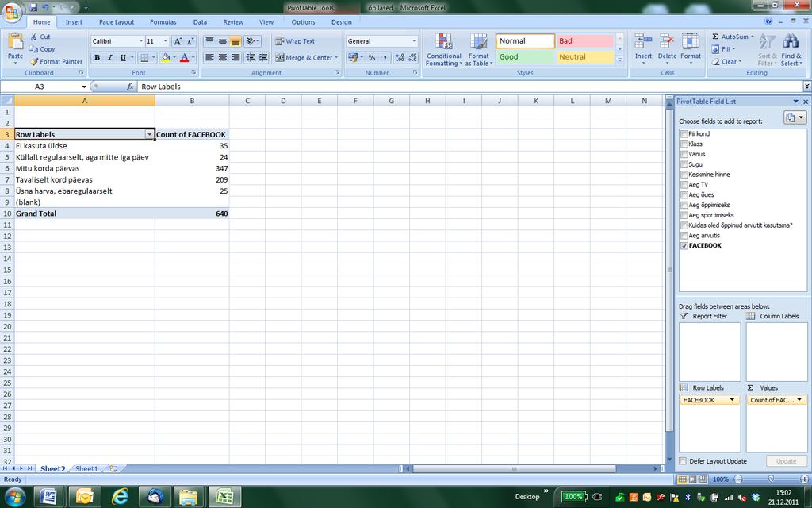Viewport: 812px width, 508px height.
Task: Click the Cut scissors icon
Action: click(33, 37)
